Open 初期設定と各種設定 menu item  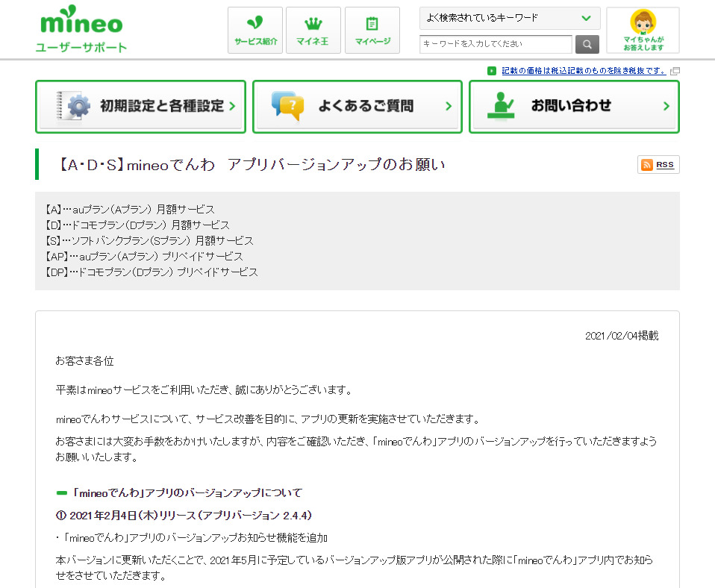point(161,106)
